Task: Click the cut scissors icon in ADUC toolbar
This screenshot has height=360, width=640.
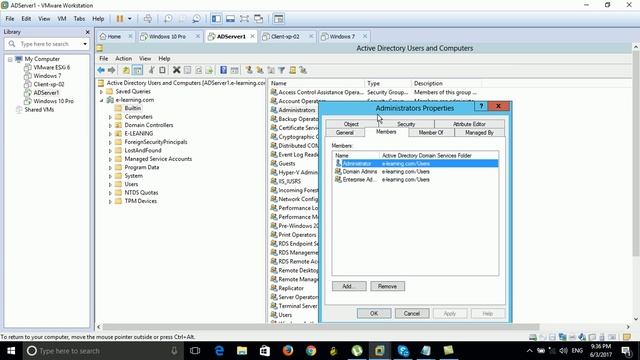Action: tap(151, 70)
